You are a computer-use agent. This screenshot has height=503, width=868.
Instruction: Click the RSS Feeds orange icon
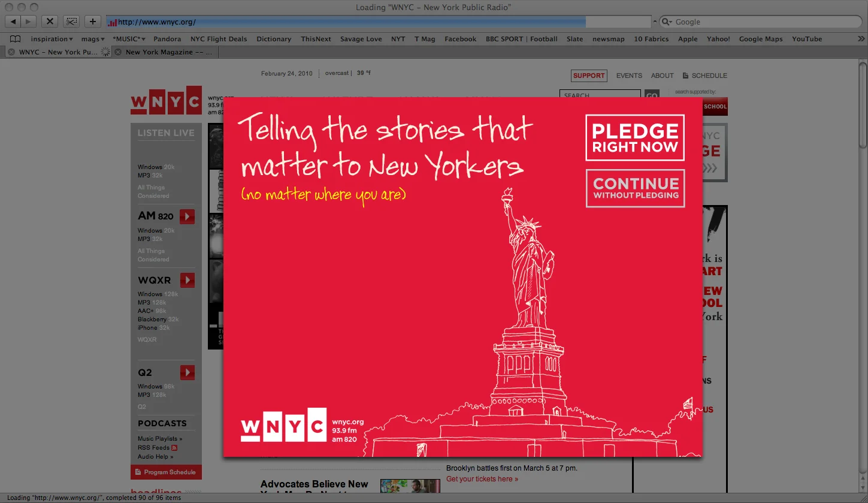174,448
